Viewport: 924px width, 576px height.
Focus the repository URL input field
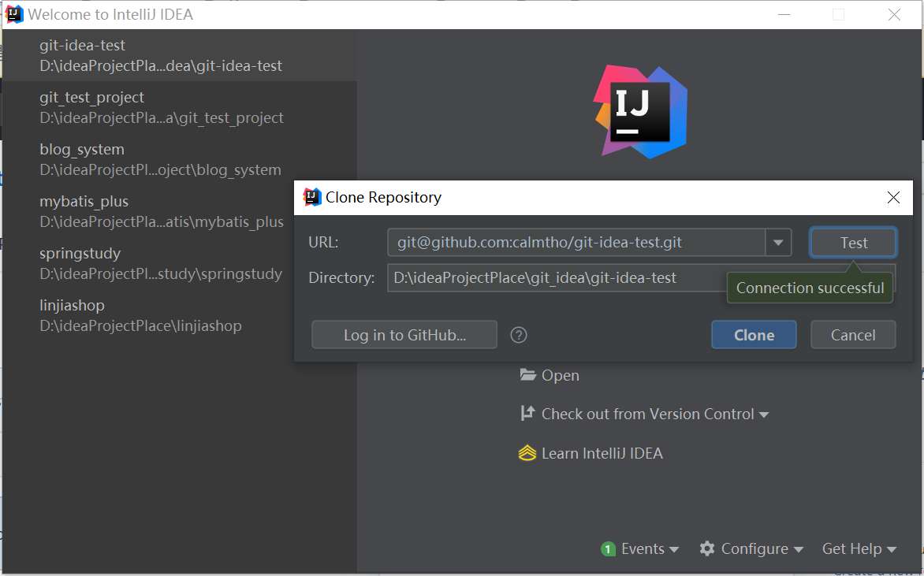coord(576,243)
